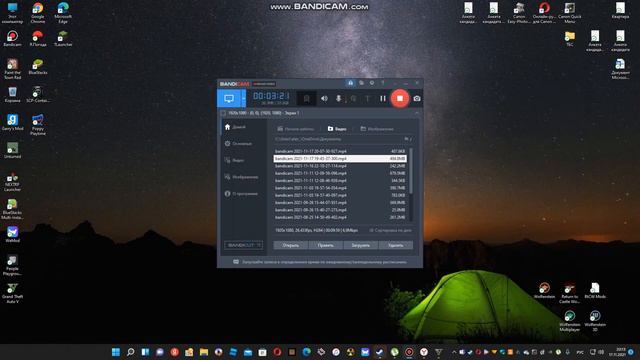Viewport: 640px width, 360px height.
Task: Select file bandicam 2021-11-17 20-07-30-927.mp4
Action: point(340,151)
